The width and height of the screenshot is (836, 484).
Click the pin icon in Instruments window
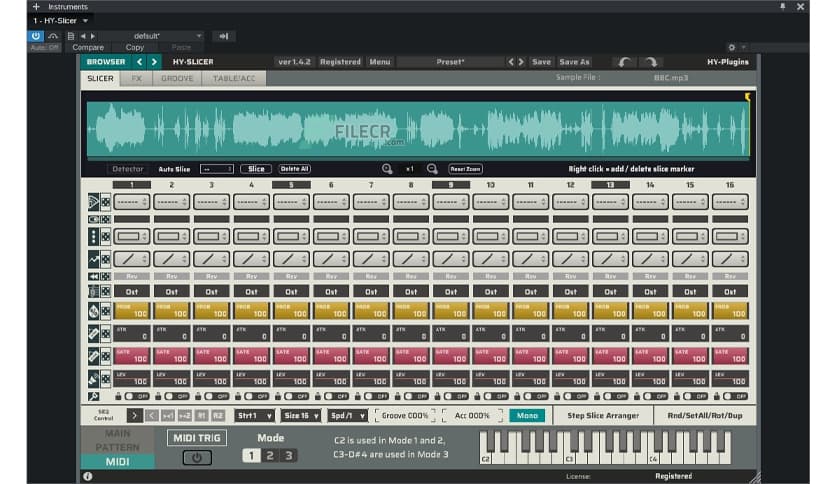click(783, 7)
